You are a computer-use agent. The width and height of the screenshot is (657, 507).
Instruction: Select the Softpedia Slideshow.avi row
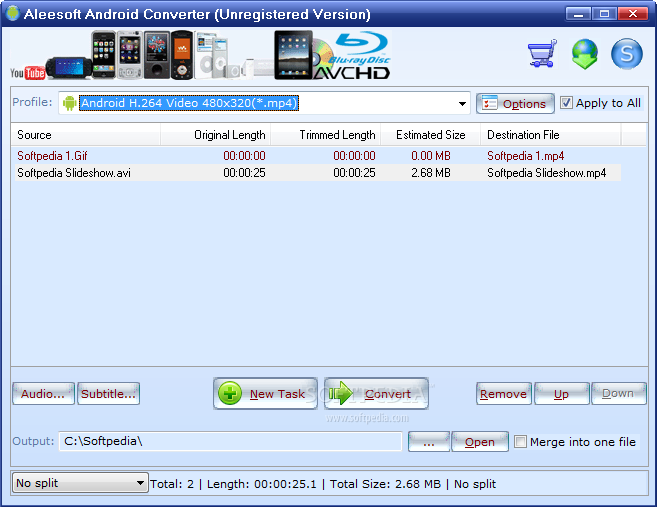318,173
